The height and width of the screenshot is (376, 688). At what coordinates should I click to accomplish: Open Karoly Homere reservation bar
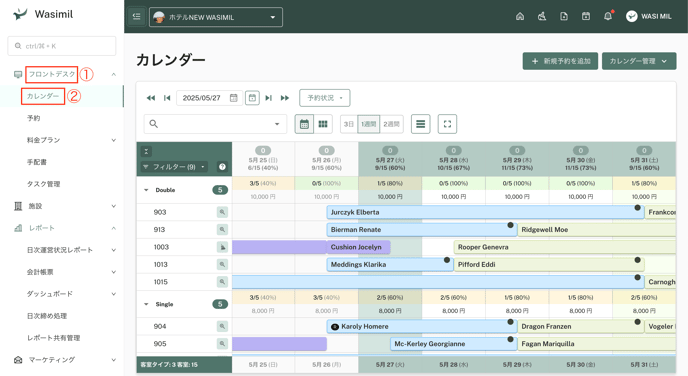point(421,326)
